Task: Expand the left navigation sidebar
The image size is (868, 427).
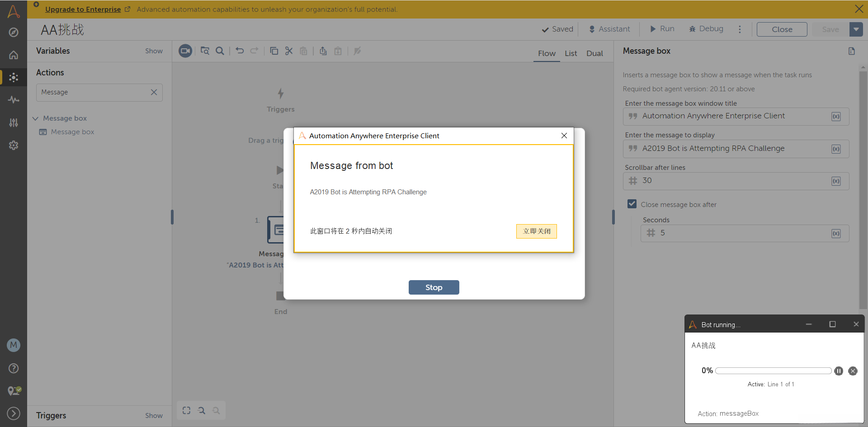Action: click(x=14, y=413)
